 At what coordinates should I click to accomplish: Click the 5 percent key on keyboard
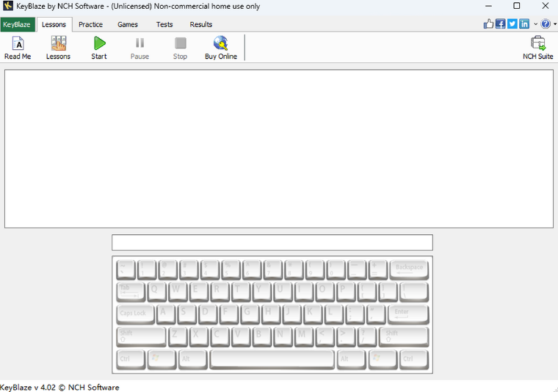point(231,269)
